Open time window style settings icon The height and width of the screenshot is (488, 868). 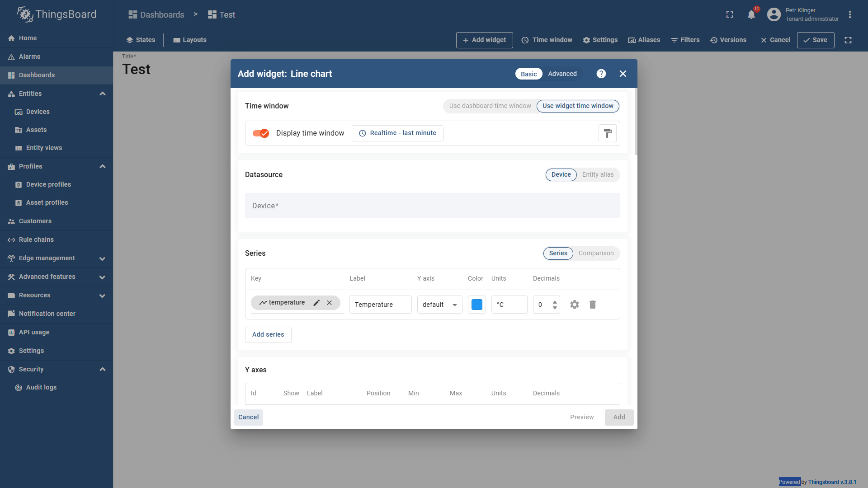[x=607, y=133]
